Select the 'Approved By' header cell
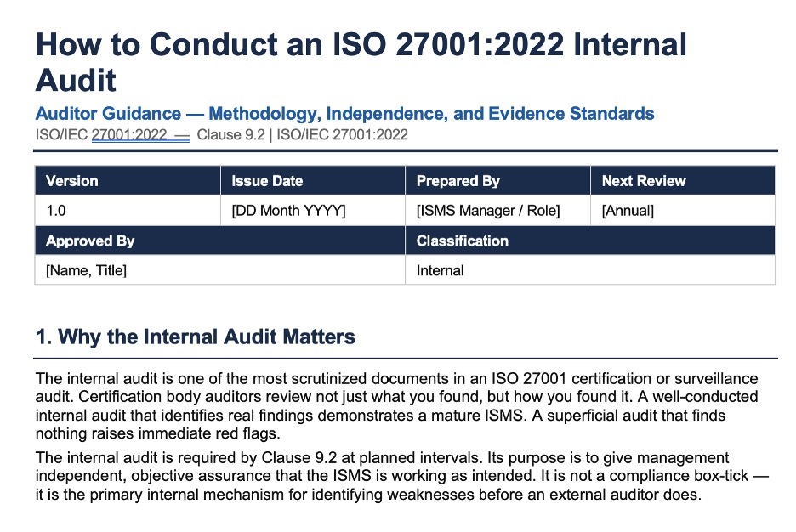The image size is (796, 532). 219,241
